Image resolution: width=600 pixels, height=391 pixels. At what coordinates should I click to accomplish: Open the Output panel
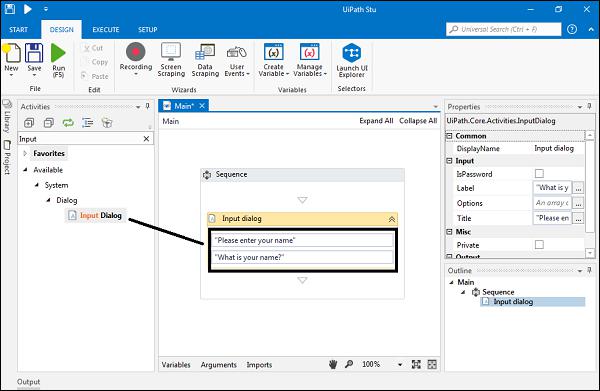click(x=28, y=381)
